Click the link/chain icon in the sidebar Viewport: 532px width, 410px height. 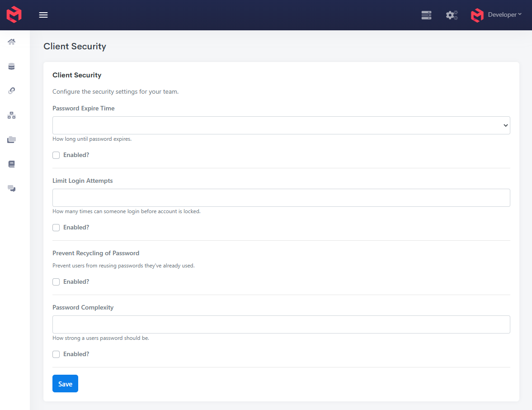point(11,91)
